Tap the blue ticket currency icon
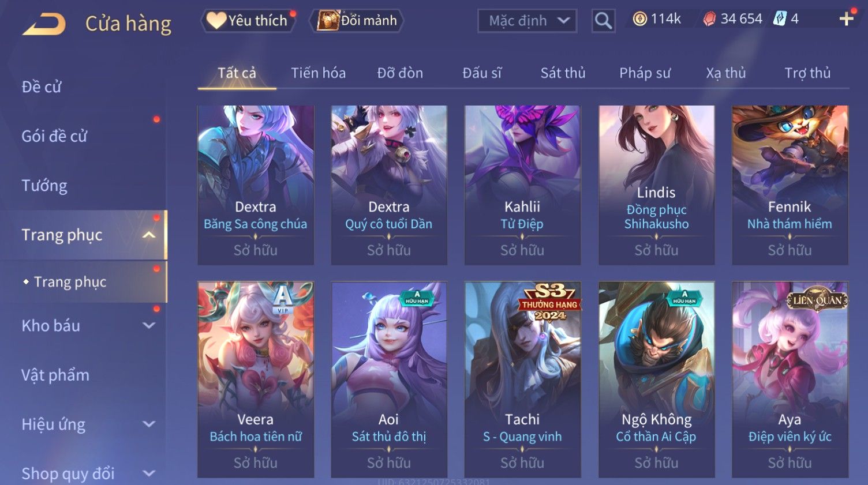The image size is (868, 485). pos(780,18)
